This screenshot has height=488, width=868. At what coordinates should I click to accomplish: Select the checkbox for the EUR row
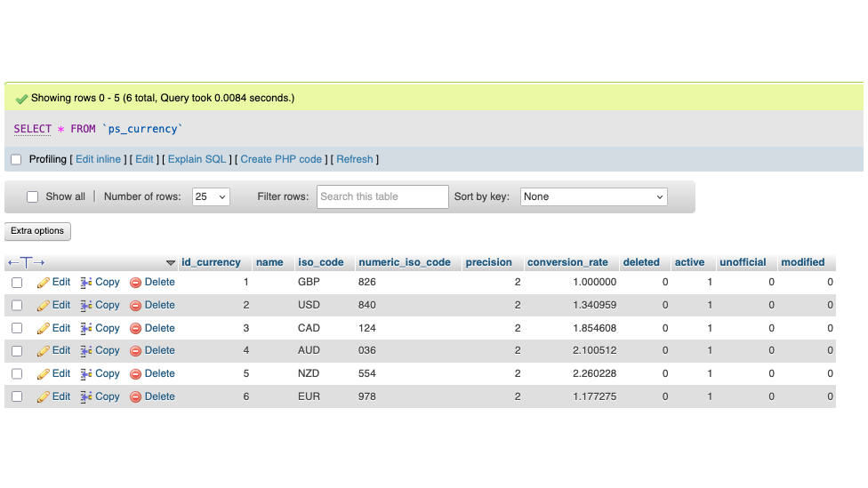[17, 396]
